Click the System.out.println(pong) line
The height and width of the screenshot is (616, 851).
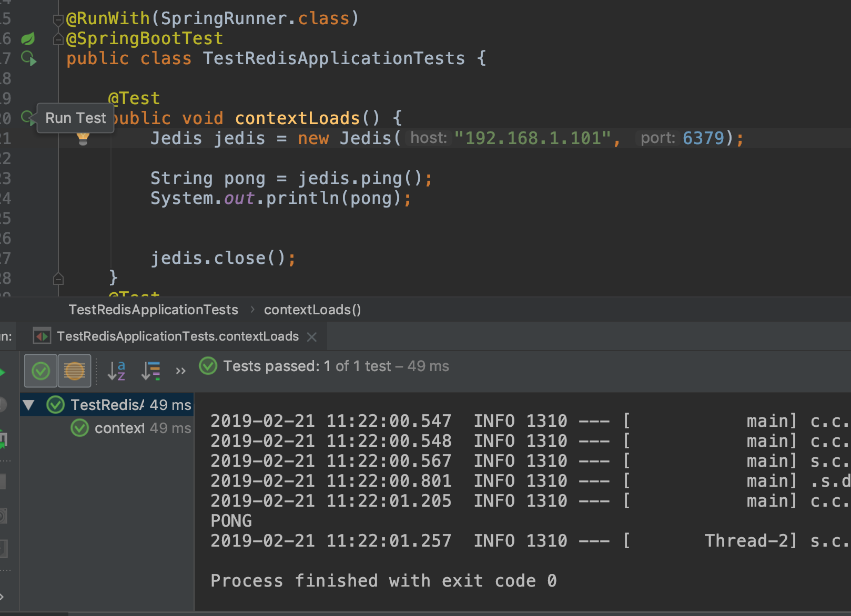[281, 198]
